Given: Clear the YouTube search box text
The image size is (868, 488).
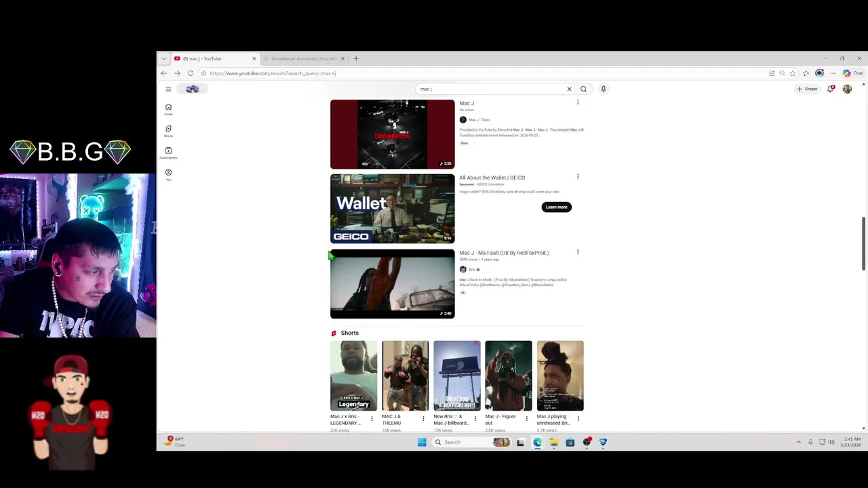Looking at the screenshot, I should click(569, 89).
